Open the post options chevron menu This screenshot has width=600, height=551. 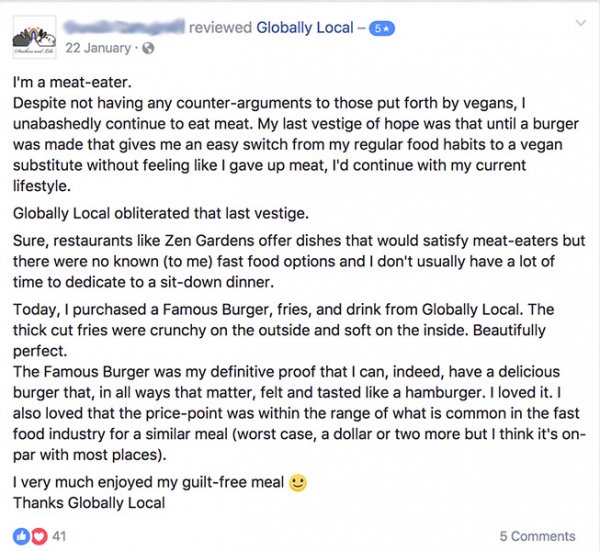tap(581, 23)
